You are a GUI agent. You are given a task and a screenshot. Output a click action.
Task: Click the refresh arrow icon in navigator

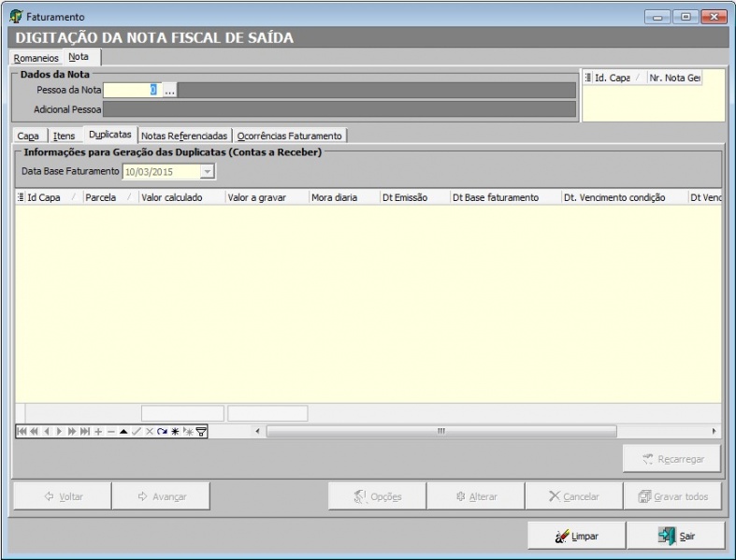click(162, 431)
